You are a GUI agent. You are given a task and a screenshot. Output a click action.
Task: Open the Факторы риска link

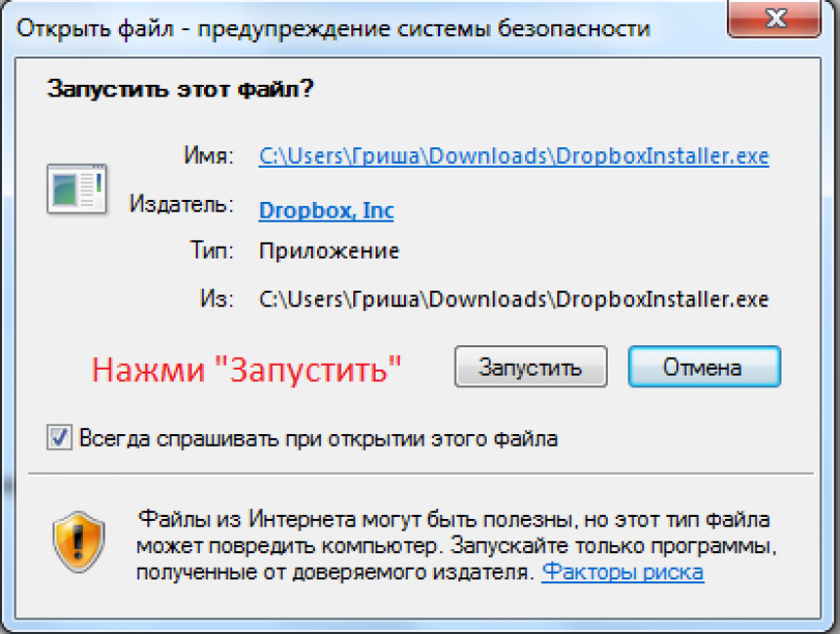click(x=622, y=572)
